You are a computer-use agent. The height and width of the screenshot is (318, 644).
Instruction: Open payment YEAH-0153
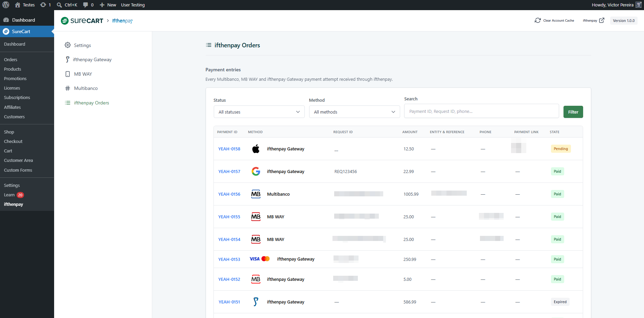(229, 259)
